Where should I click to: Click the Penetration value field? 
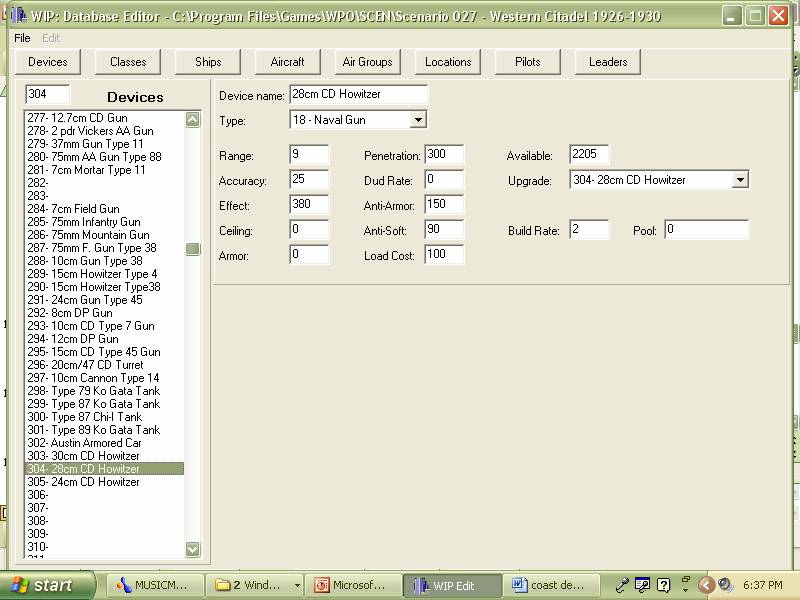(444, 154)
